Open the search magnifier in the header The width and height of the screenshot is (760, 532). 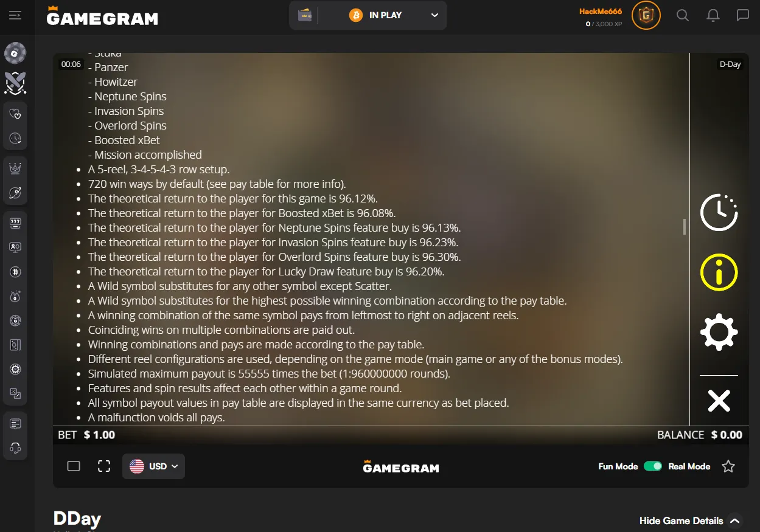tap(683, 15)
